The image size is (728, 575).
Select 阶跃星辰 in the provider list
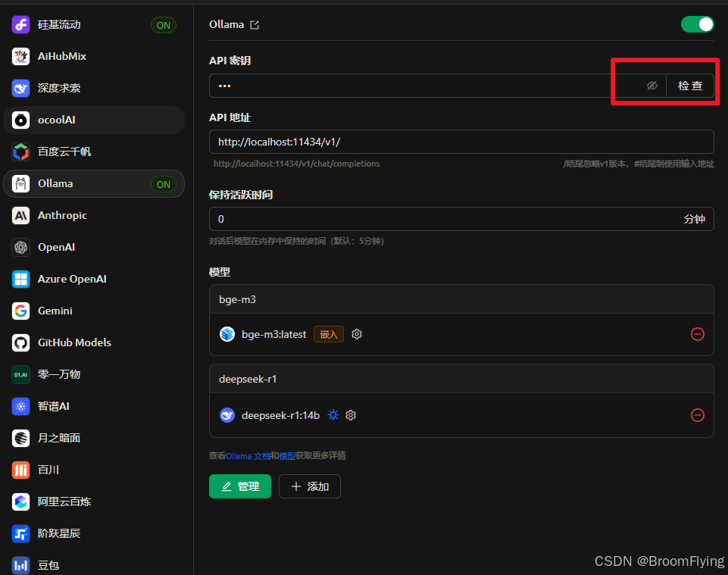pyautogui.click(x=94, y=533)
